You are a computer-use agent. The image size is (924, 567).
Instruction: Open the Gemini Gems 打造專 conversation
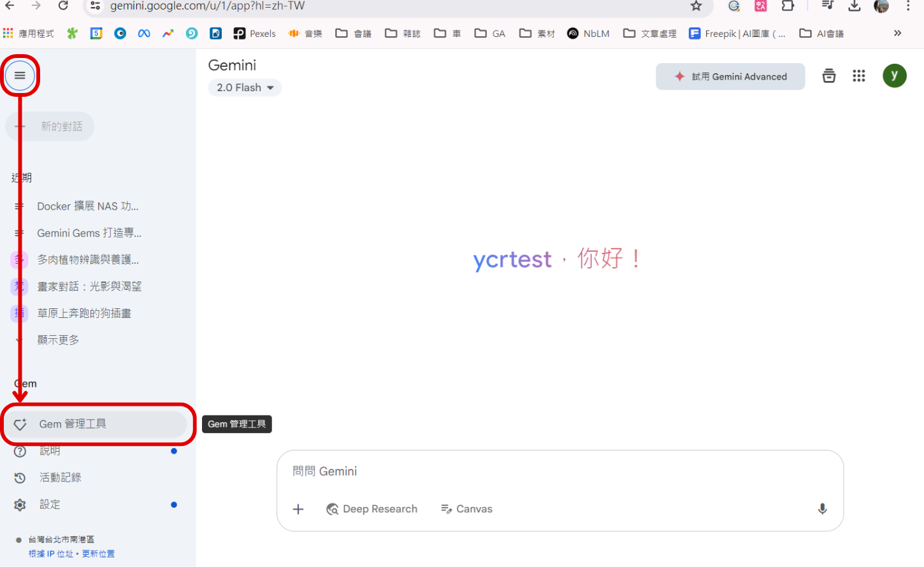[x=89, y=233]
